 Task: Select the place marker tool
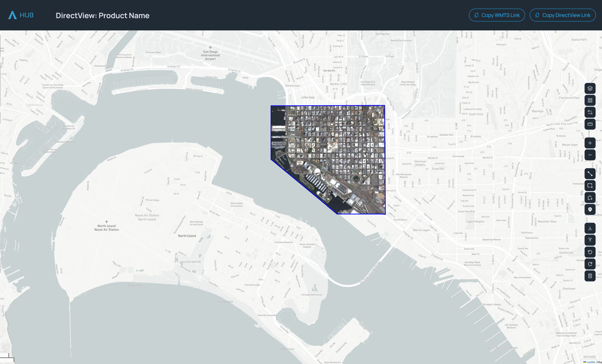[590, 209]
